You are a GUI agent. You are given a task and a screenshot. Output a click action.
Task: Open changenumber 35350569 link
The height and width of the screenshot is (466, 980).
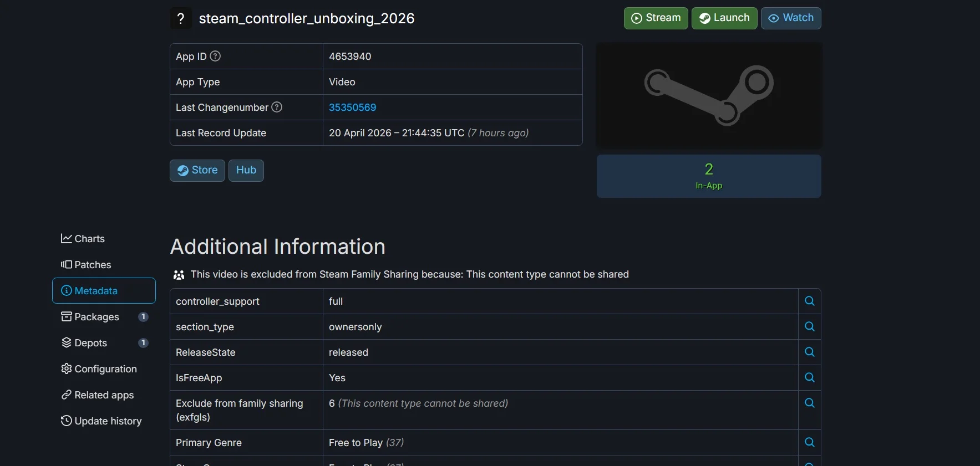[352, 107]
